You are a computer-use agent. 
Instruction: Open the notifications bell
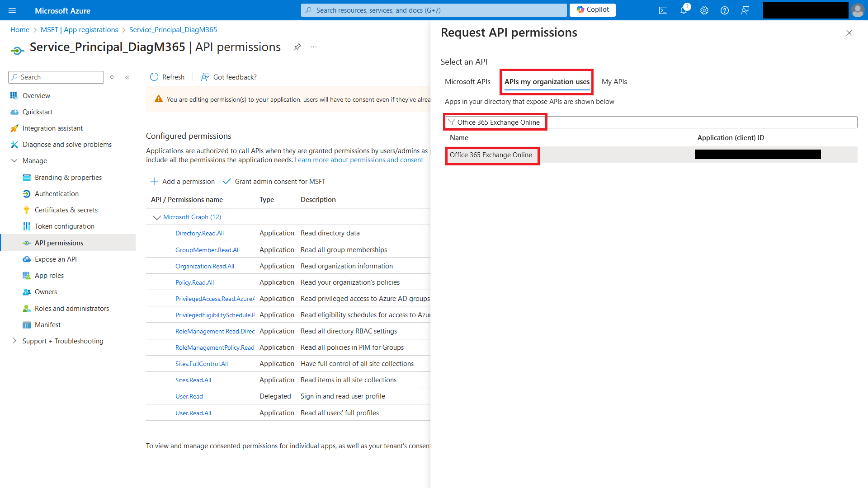684,10
